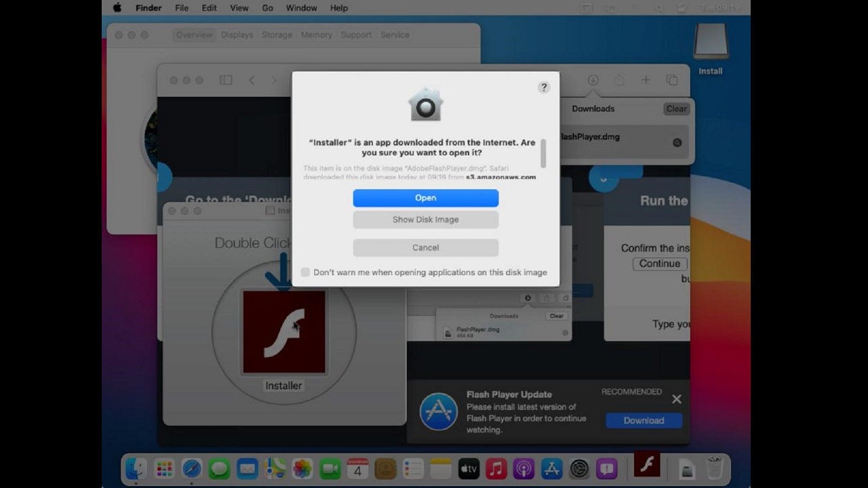Open Apple TV from the Dock
868x488 pixels.
tap(469, 468)
